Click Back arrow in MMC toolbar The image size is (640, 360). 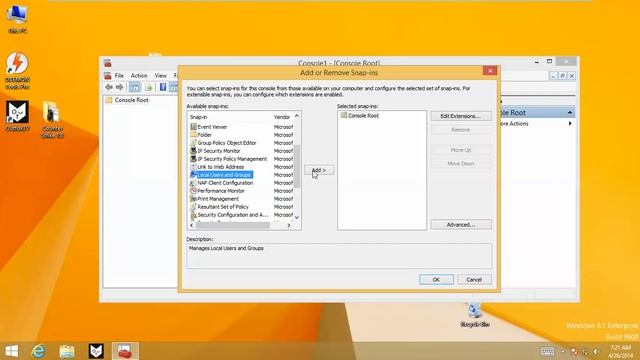pos(109,87)
